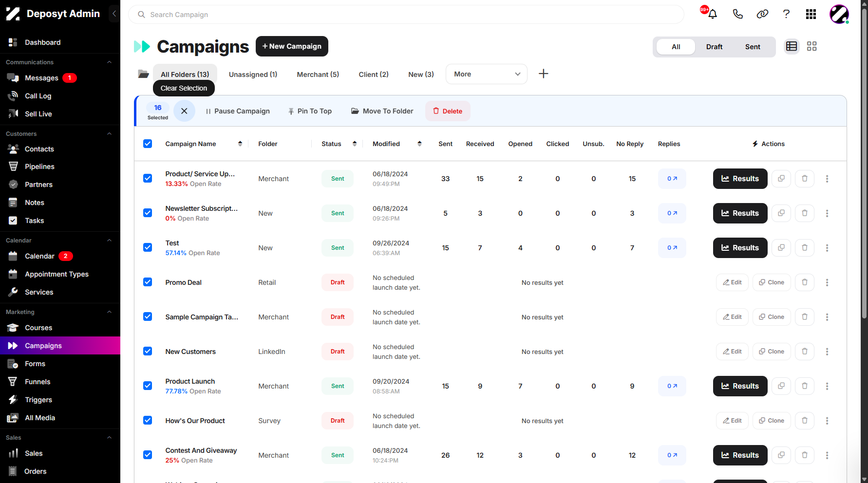Screen dimensions: 868x483
Task: Uncheck the Promo Deal checkbox
Action: pos(148,282)
